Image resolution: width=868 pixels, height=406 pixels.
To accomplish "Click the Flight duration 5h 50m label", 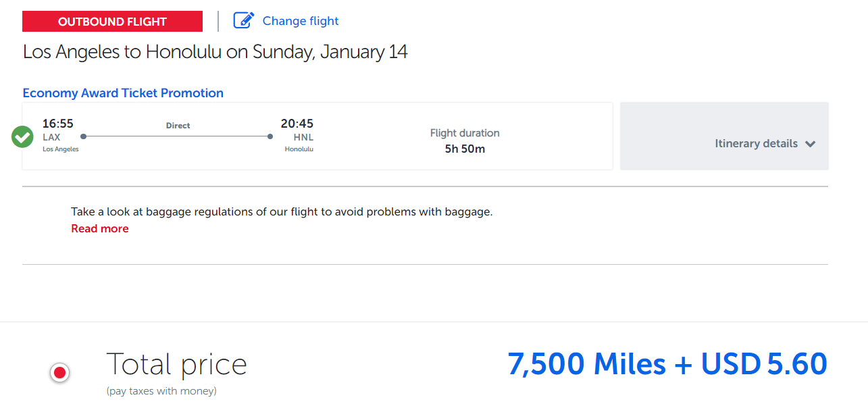I will tap(465, 142).
